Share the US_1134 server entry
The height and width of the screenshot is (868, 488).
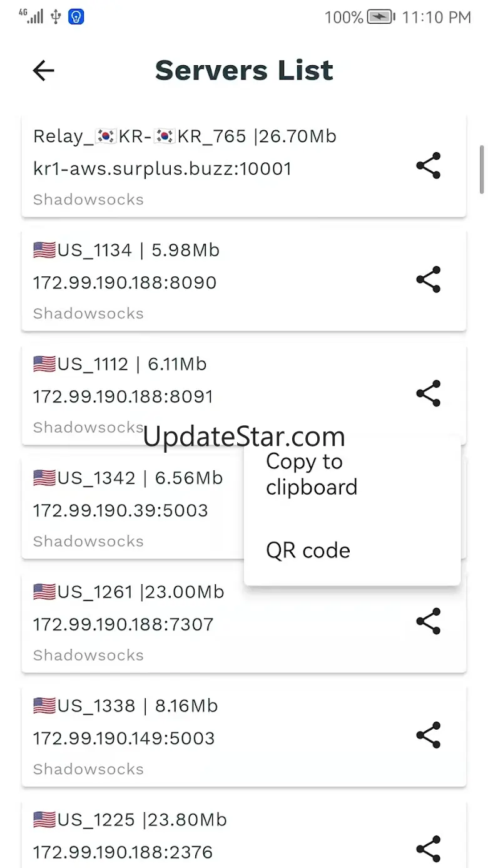429,280
